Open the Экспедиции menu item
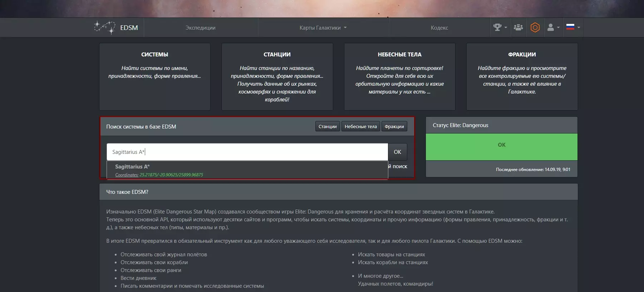This screenshot has width=644, height=292. pyautogui.click(x=200, y=28)
